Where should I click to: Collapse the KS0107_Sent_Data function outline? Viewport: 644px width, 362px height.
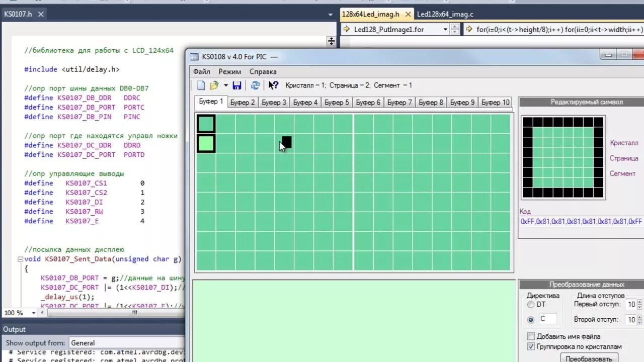20,259
